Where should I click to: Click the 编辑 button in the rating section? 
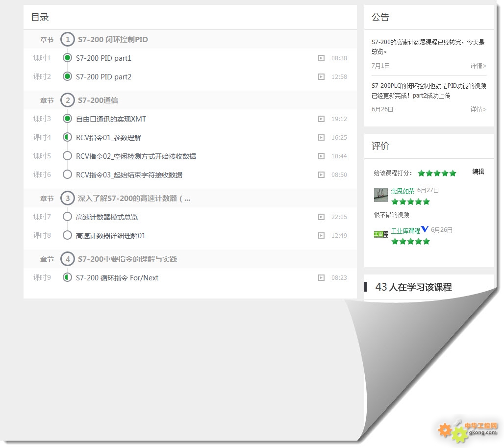[478, 172]
